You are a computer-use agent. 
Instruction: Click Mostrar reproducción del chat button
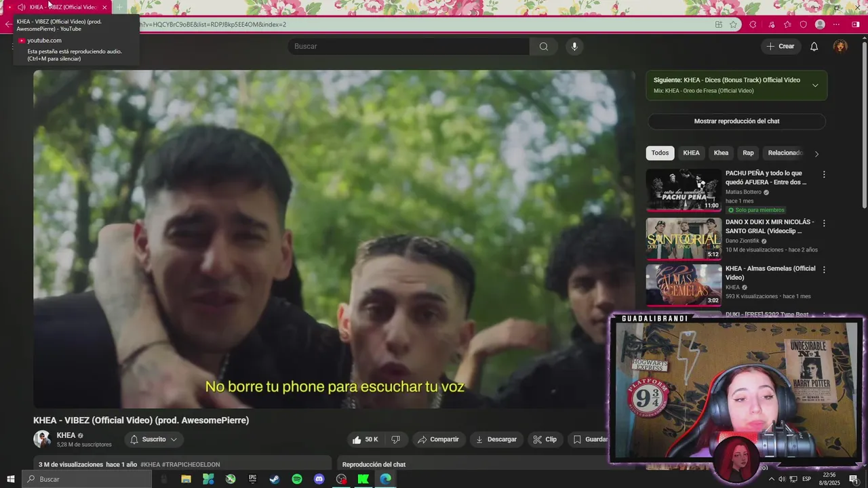(736, 121)
